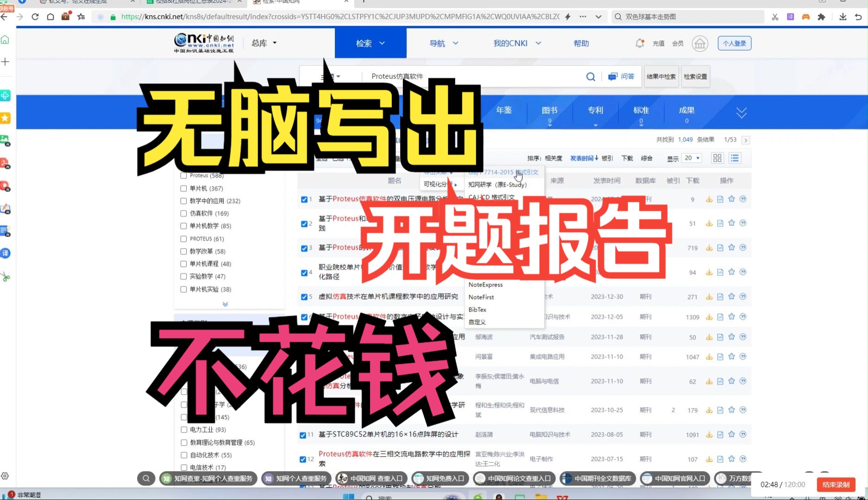Check the 单片机 (367) filter
Viewport: 868px width, 500px height.
click(x=183, y=188)
